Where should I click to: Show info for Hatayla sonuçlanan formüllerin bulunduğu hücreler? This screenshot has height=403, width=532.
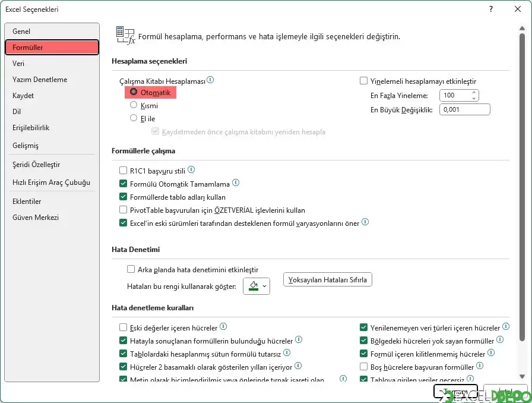pyautogui.click(x=299, y=339)
